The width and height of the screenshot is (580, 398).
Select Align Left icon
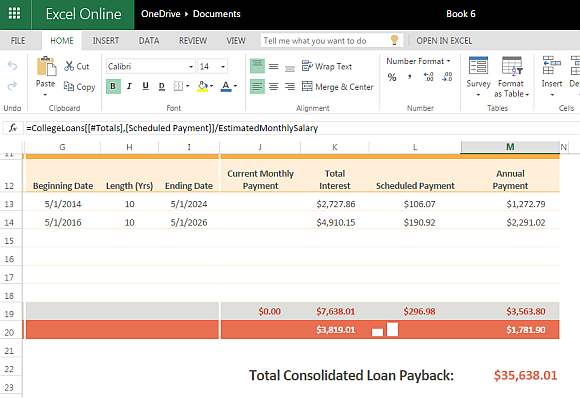(x=257, y=87)
